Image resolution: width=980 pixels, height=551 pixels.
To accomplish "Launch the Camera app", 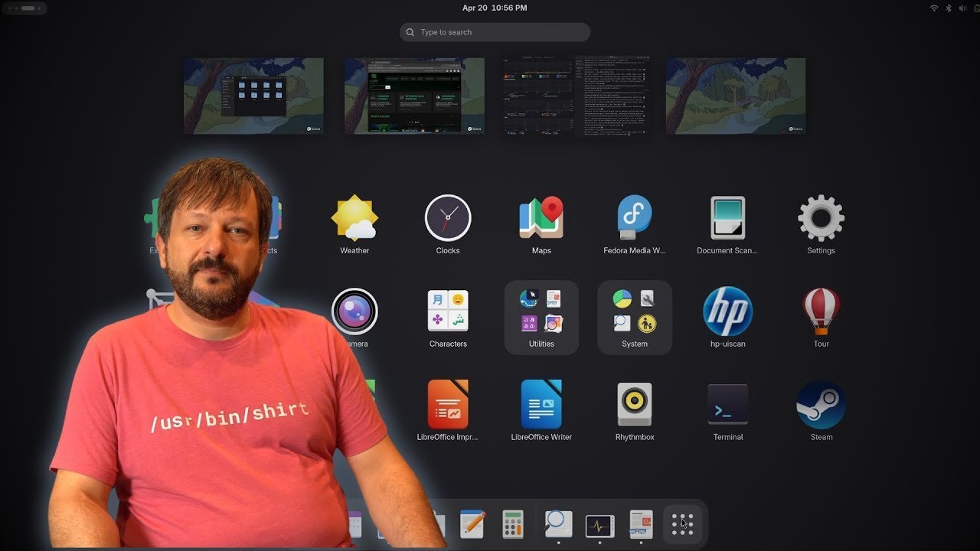I will click(354, 311).
